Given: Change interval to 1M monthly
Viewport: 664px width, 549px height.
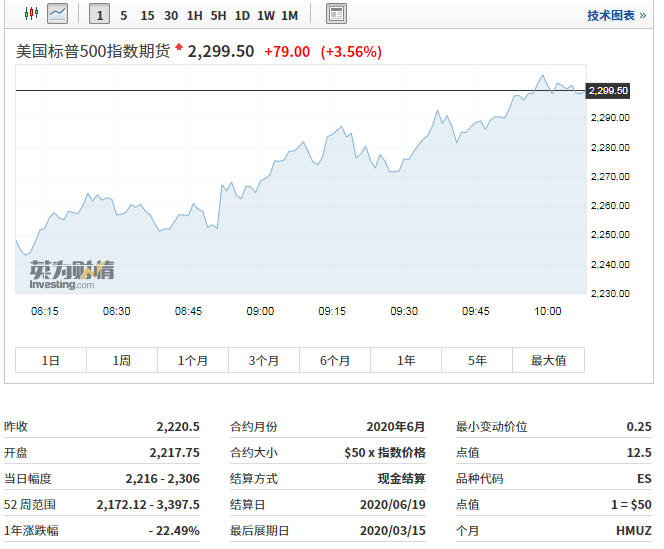Looking at the screenshot, I should click(289, 15).
